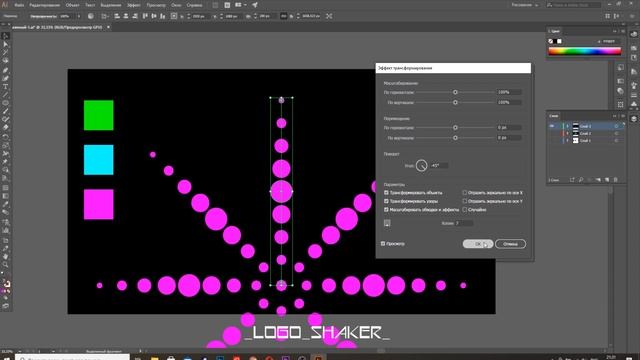
Task: Collapse the Color panel with double arrows
Action: click(x=615, y=31)
